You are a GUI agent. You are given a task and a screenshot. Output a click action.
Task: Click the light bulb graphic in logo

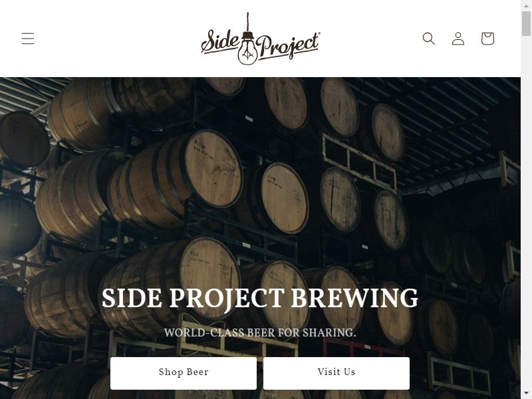247,47
